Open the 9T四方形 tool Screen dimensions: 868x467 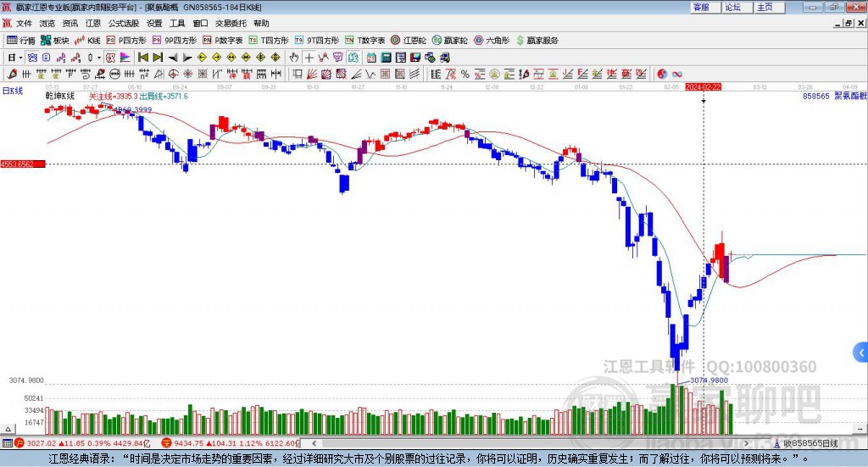click(x=317, y=41)
